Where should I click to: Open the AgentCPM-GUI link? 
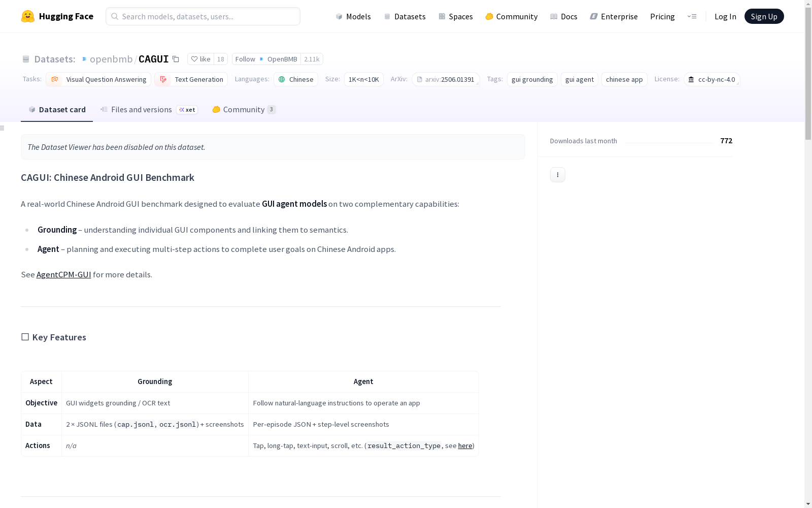click(x=64, y=274)
